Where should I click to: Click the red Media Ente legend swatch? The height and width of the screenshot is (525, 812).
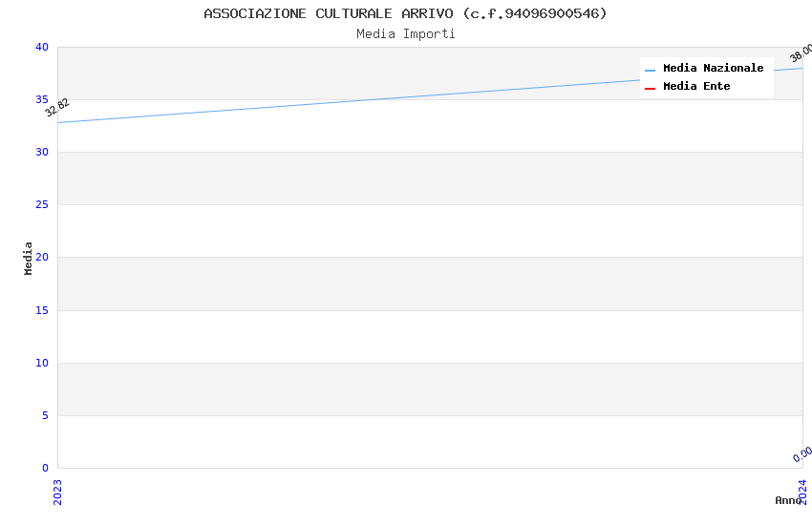650,88
